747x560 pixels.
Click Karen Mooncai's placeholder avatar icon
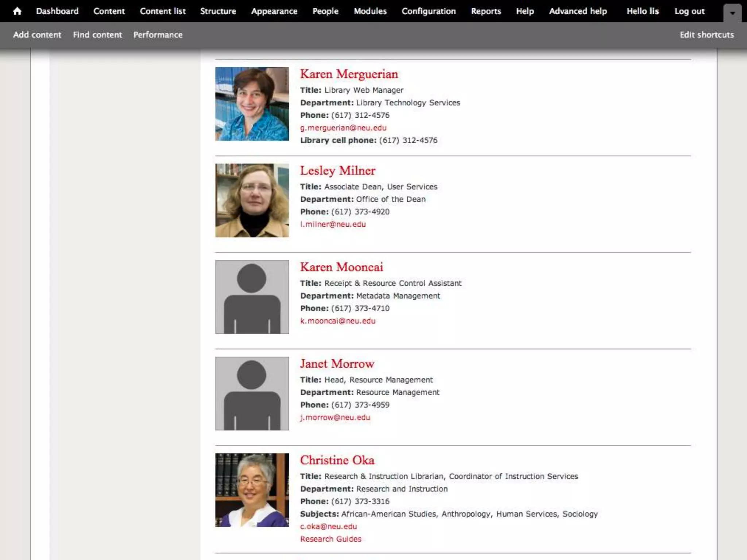252,297
